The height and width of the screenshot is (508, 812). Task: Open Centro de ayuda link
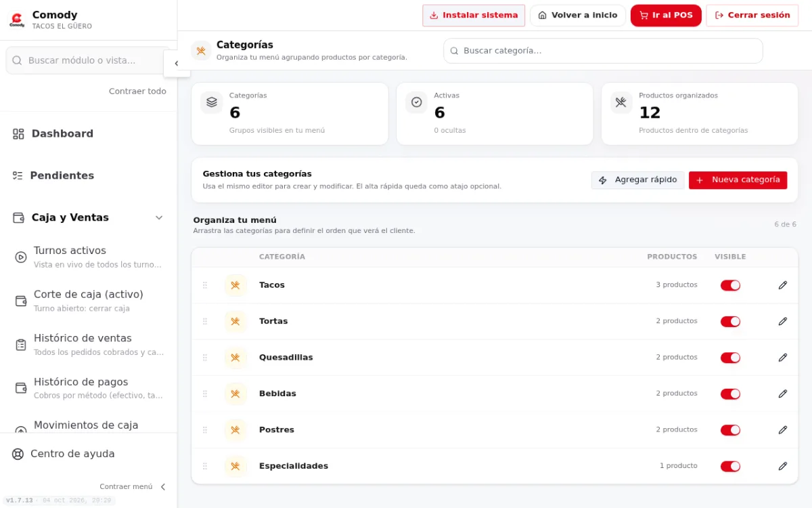pyautogui.click(x=72, y=454)
